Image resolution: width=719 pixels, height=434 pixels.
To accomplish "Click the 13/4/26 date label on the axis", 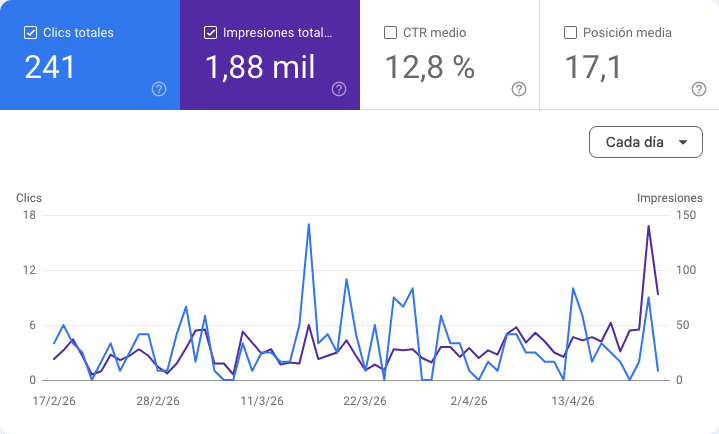I will (574, 401).
